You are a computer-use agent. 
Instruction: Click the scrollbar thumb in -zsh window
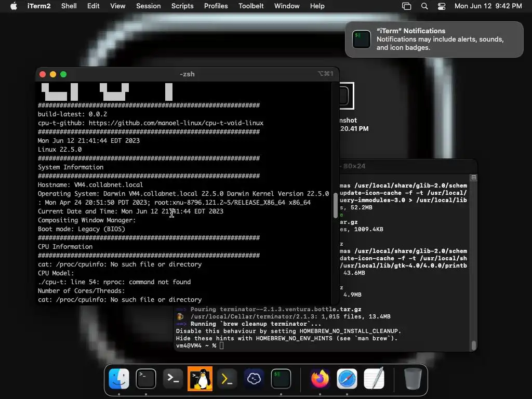click(336, 206)
